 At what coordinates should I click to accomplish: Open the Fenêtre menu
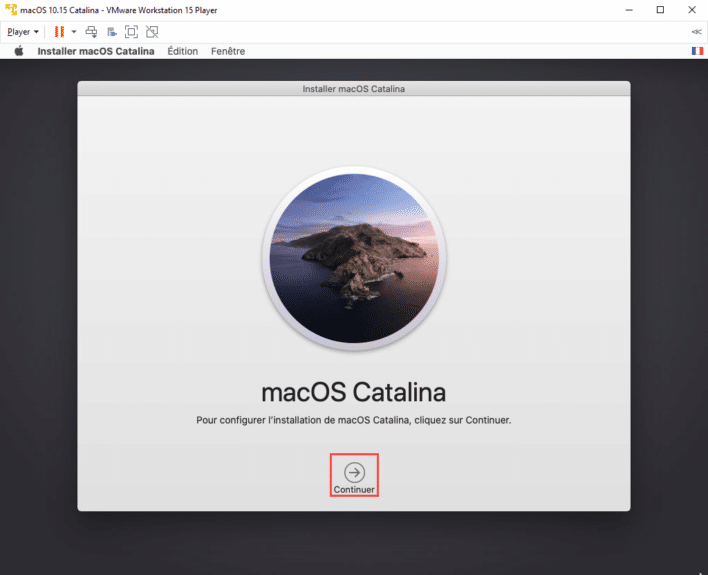(228, 51)
